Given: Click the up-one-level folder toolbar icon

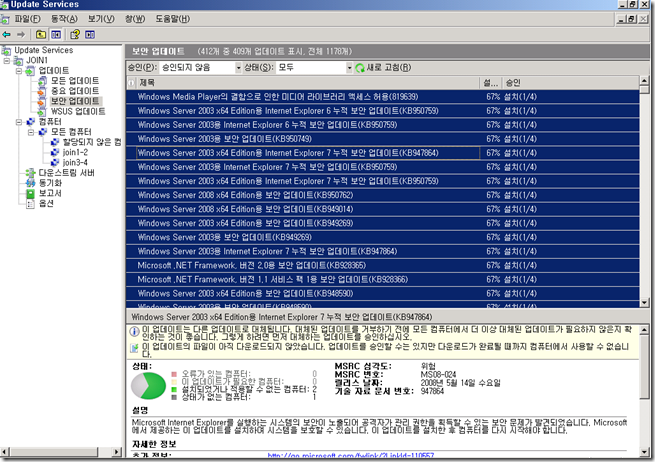Looking at the screenshot, I should (41, 35).
